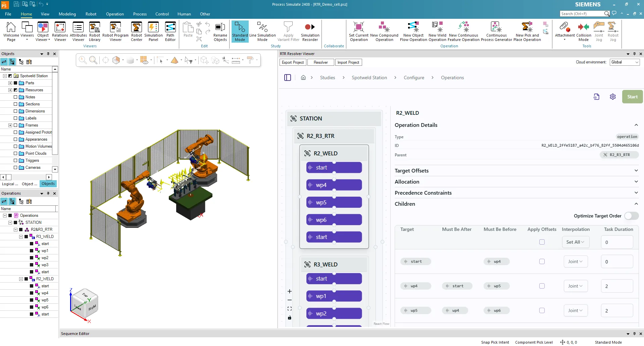644x346 pixels.
Task: Go to RTR home breadcrumb icon
Action: [x=303, y=78]
